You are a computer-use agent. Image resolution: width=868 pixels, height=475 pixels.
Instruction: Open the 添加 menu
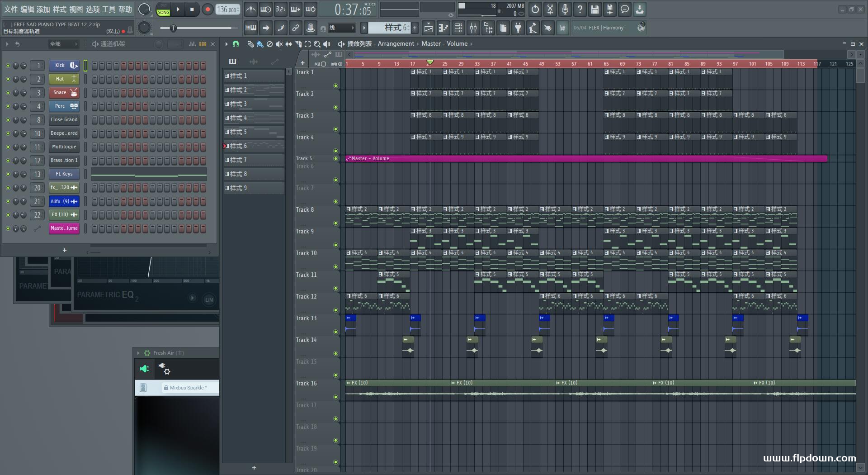point(43,9)
